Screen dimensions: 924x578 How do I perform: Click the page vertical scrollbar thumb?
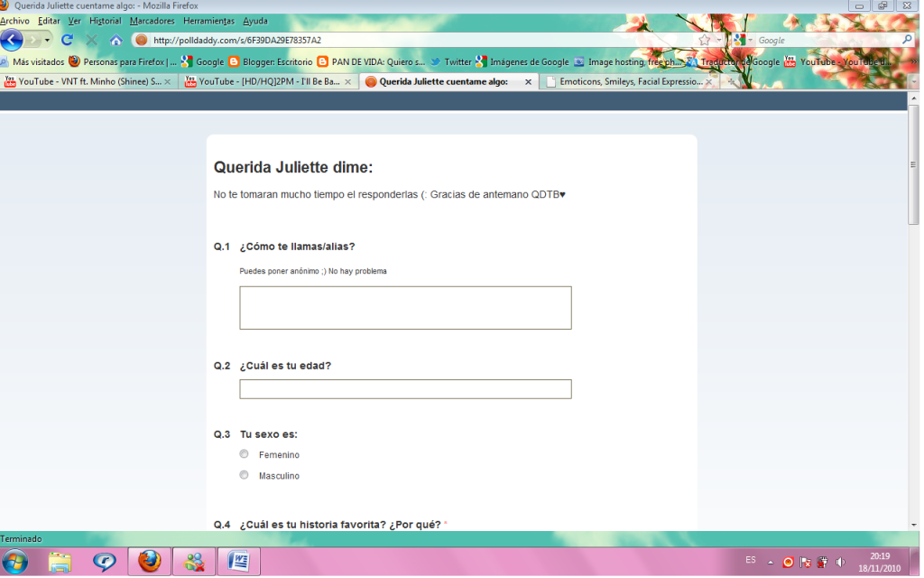(913, 164)
